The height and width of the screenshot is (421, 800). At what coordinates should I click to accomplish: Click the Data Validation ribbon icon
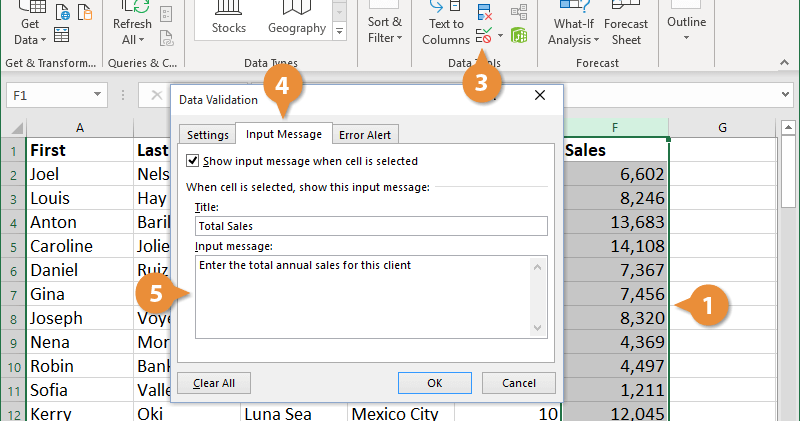coord(485,36)
